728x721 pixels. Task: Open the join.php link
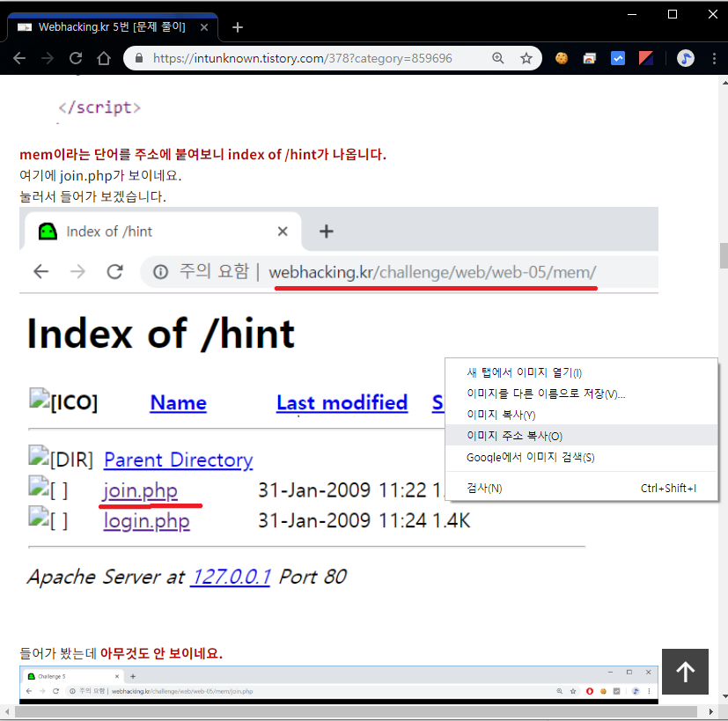click(x=140, y=490)
